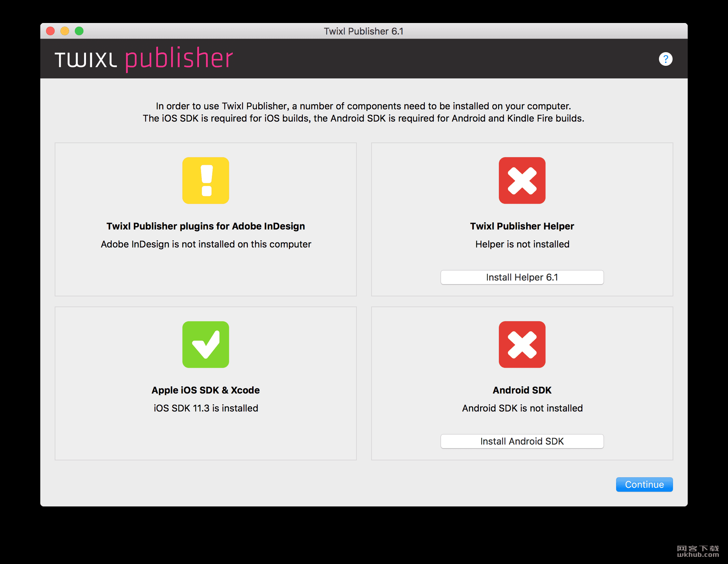The width and height of the screenshot is (728, 564).
Task: Click the red X icon above Twixl Publisher Helper
Action: pyautogui.click(x=522, y=181)
